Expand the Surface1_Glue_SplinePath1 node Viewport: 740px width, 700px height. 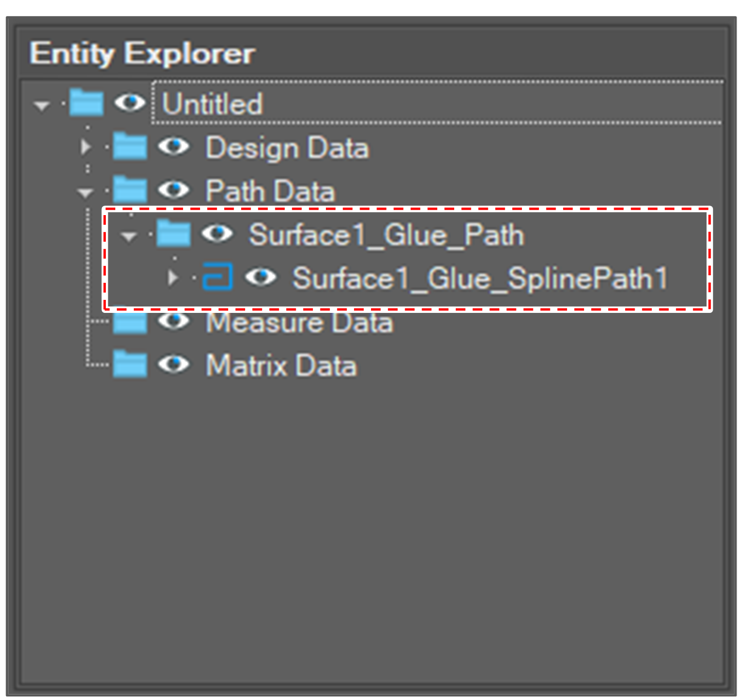(x=174, y=277)
